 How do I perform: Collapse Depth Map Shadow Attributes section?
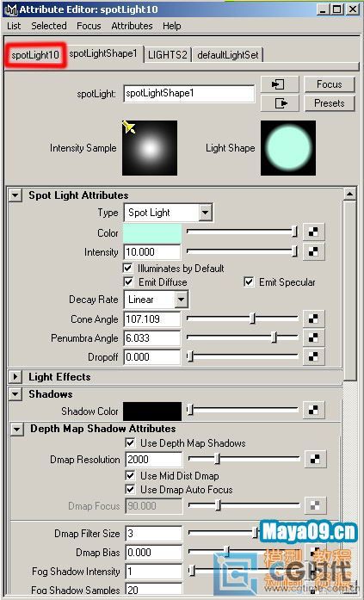pos(17,429)
